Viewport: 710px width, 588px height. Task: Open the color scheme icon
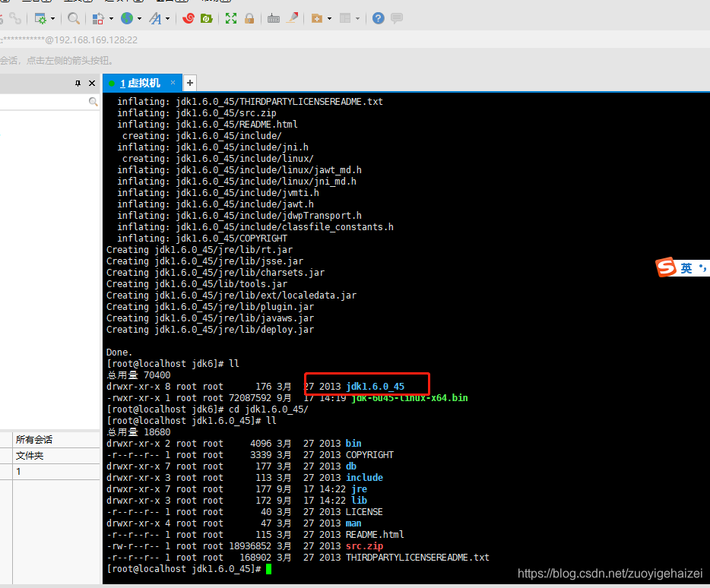[98, 18]
